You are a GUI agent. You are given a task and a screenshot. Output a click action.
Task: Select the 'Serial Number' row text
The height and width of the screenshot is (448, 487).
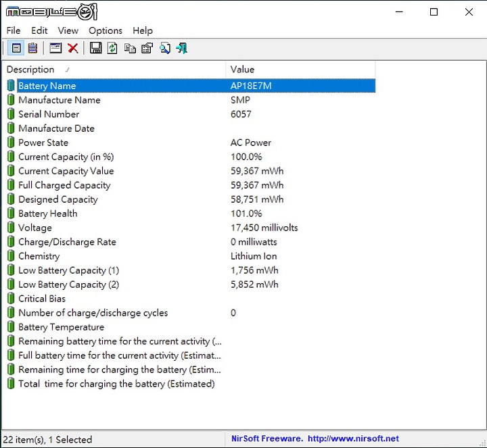tap(49, 114)
